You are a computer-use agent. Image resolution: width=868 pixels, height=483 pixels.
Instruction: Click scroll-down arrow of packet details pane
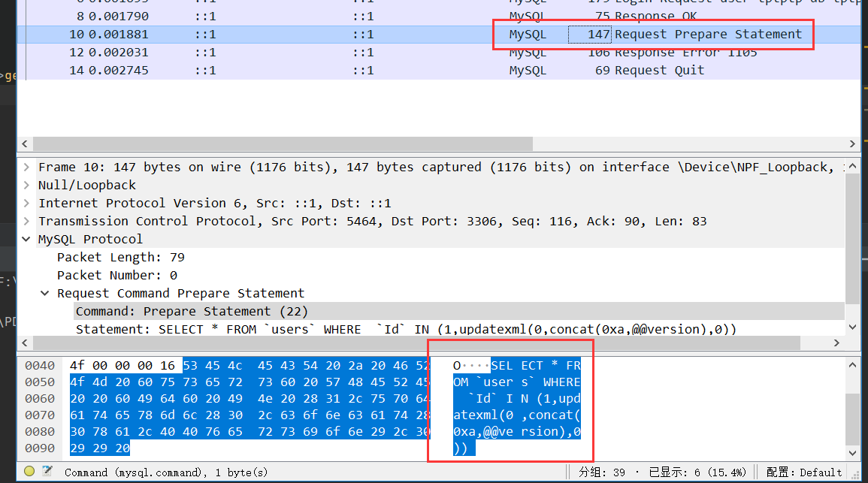852,328
